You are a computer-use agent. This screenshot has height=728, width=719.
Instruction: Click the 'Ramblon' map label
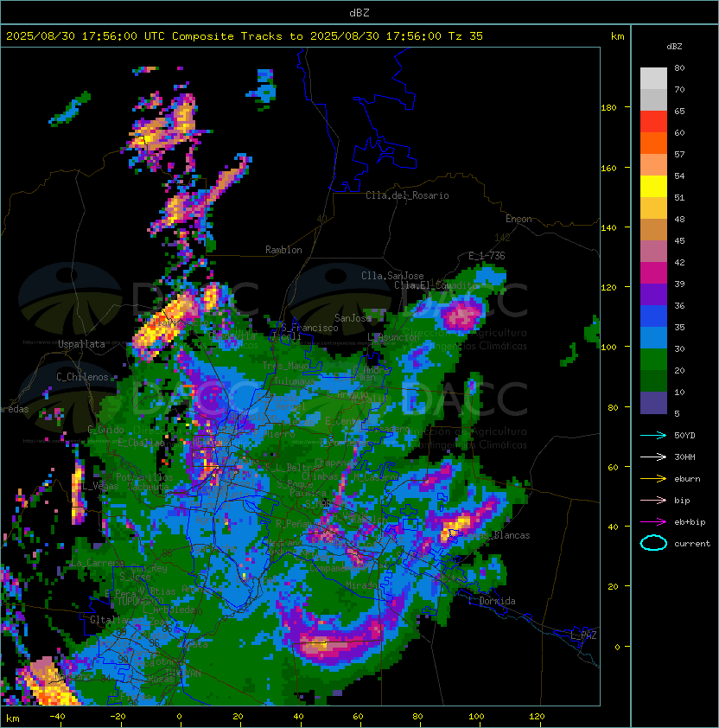click(283, 250)
